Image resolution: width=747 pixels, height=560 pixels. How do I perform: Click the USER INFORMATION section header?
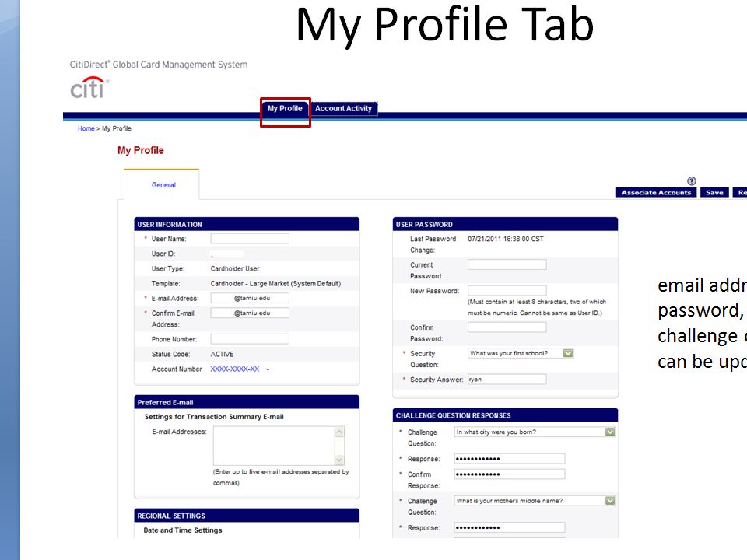(247, 224)
